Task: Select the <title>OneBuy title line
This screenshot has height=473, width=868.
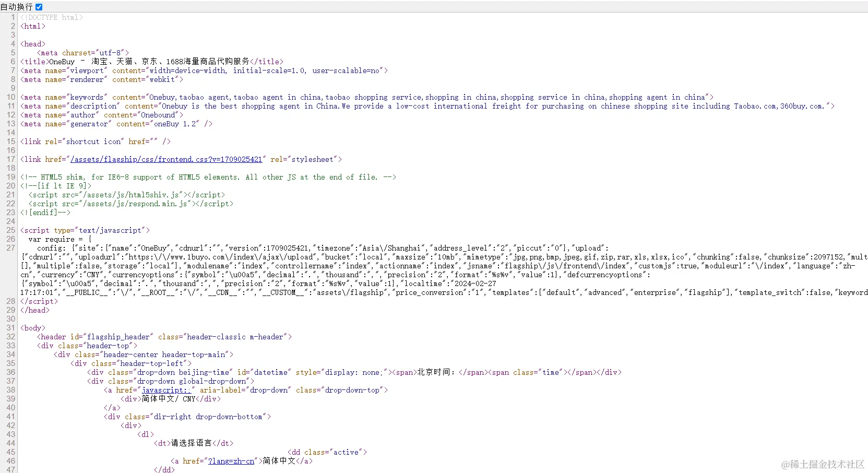Action: (152, 62)
